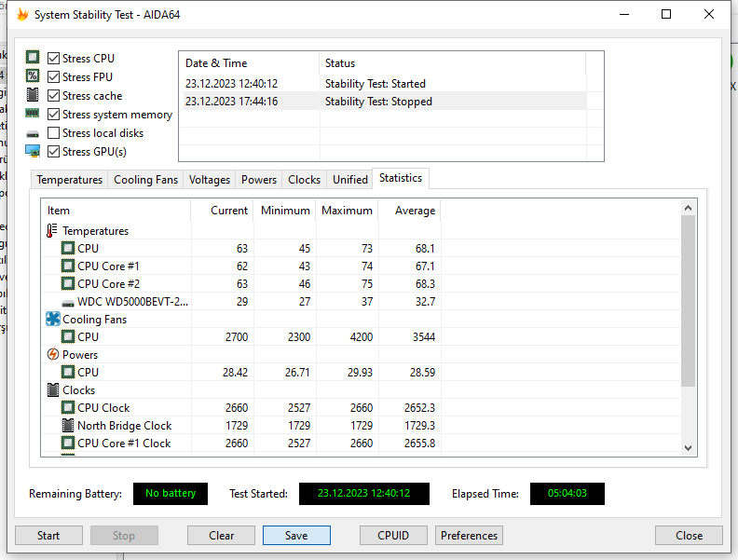Select the Stability Test: Started log row
Viewport: 738px width, 560px height.
click(383, 84)
